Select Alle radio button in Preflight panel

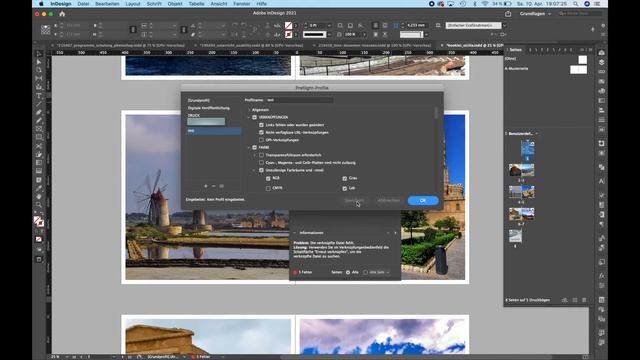348,272
